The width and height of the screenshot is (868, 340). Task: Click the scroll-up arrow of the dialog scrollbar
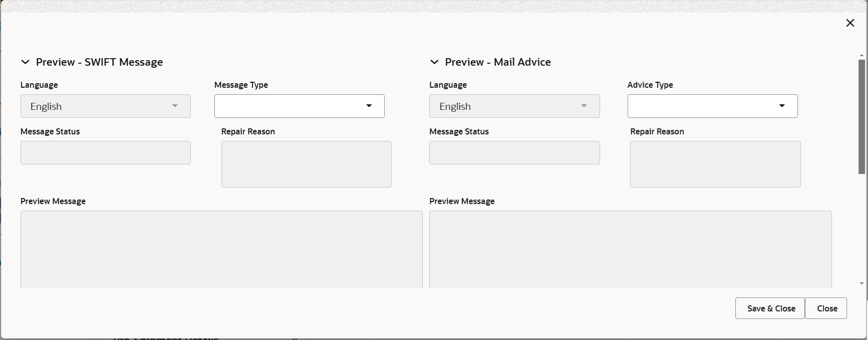[x=862, y=55]
